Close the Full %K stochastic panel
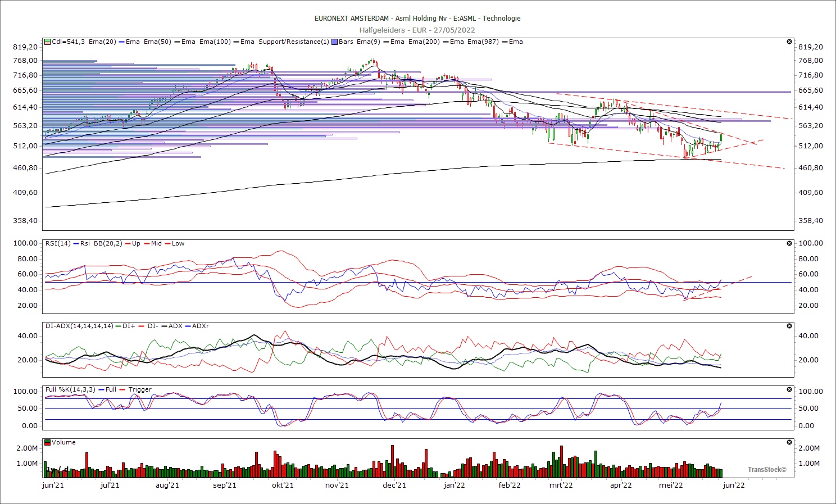836x504 pixels. pyautogui.click(x=789, y=389)
